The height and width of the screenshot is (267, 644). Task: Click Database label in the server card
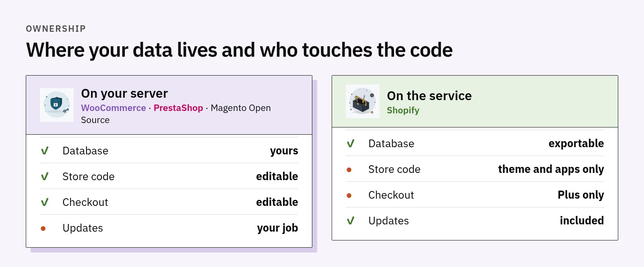(85, 151)
